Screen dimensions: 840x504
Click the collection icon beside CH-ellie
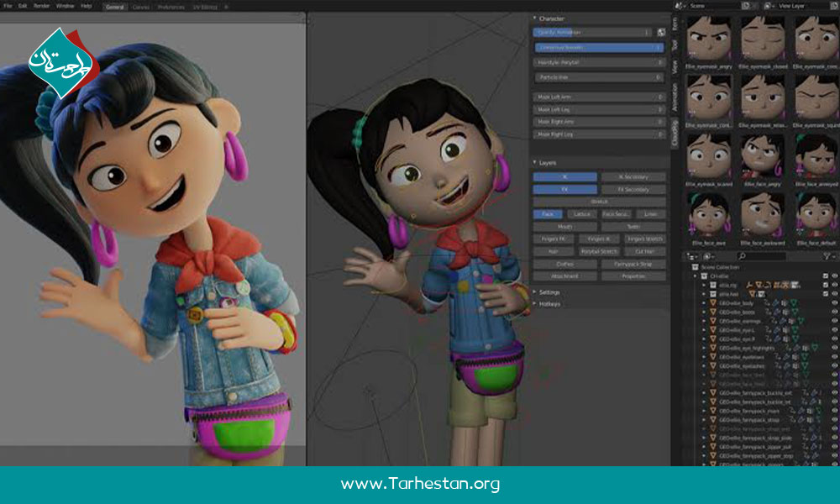click(x=705, y=276)
